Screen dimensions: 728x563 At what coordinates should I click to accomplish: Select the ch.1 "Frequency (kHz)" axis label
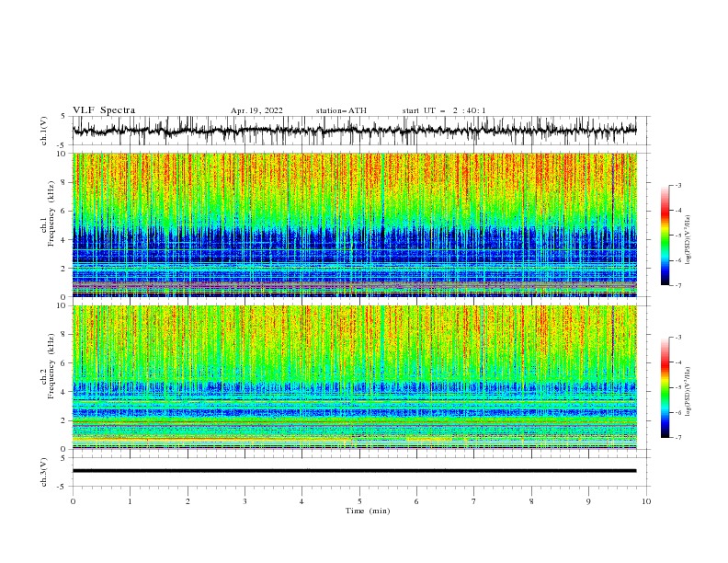click(x=51, y=212)
